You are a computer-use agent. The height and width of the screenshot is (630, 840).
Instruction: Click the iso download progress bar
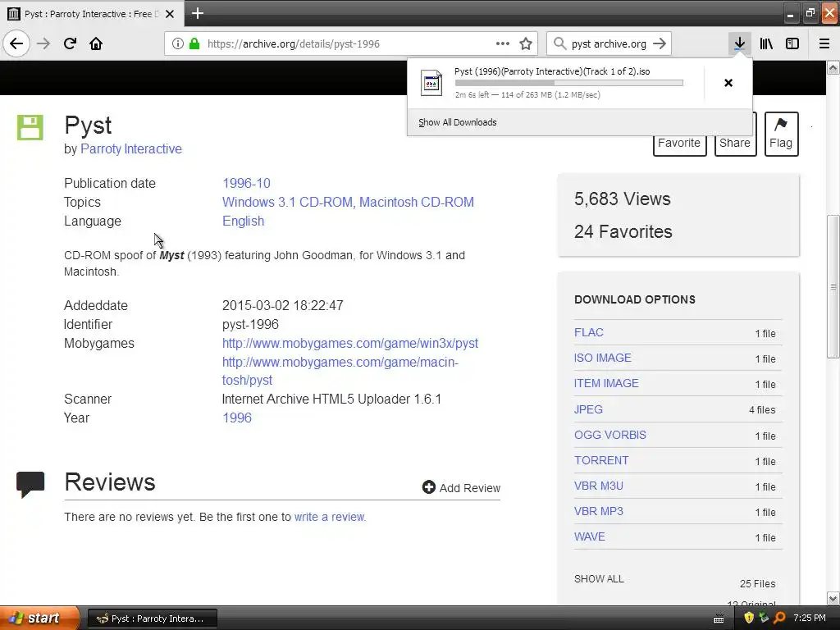point(569,83)
